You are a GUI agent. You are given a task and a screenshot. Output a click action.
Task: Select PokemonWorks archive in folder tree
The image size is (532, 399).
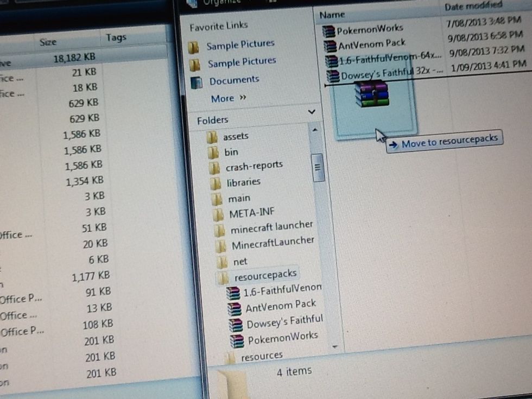(x=283, y=338)
